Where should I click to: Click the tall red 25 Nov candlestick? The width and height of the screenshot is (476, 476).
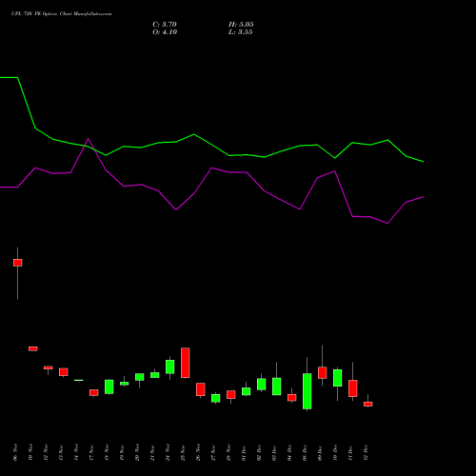pyautogui.click(x=186, y=363)
